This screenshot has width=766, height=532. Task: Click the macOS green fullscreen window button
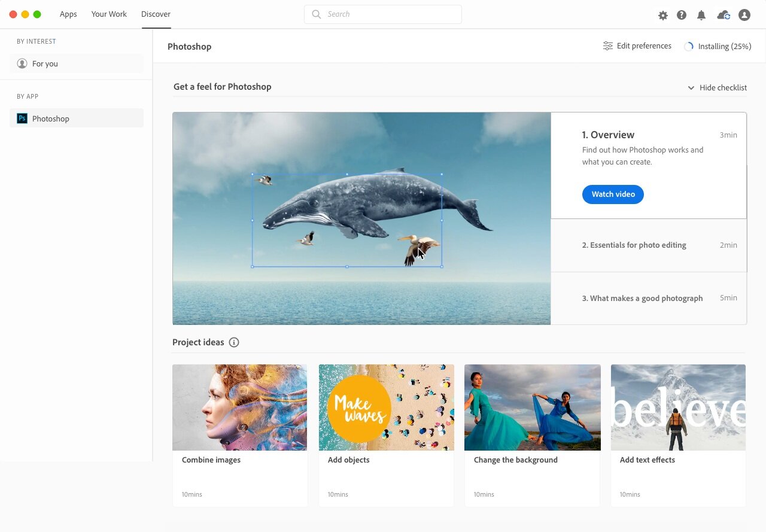coord(37,14)
